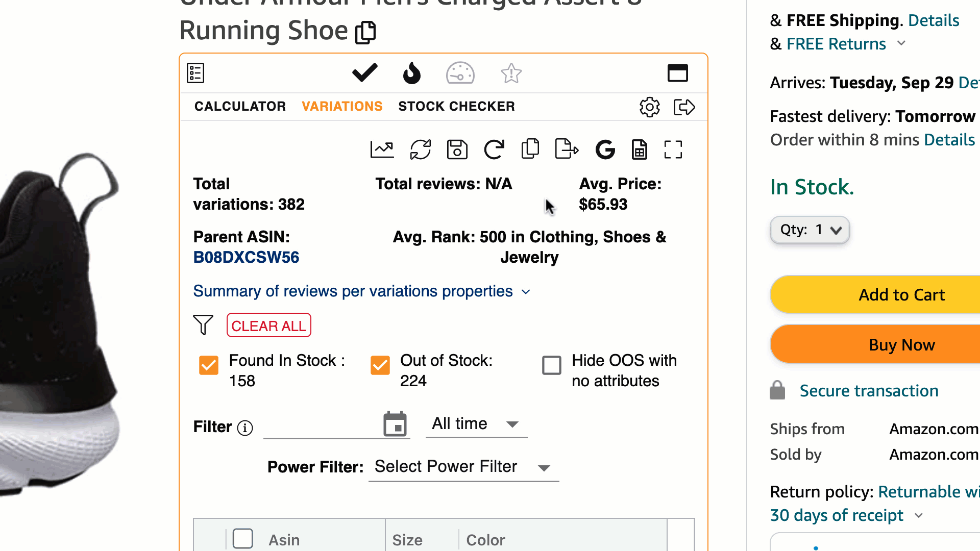Click 'In Stock.' status text
Image resolution: width=980 pixels, height=551 pixels.
812,187
